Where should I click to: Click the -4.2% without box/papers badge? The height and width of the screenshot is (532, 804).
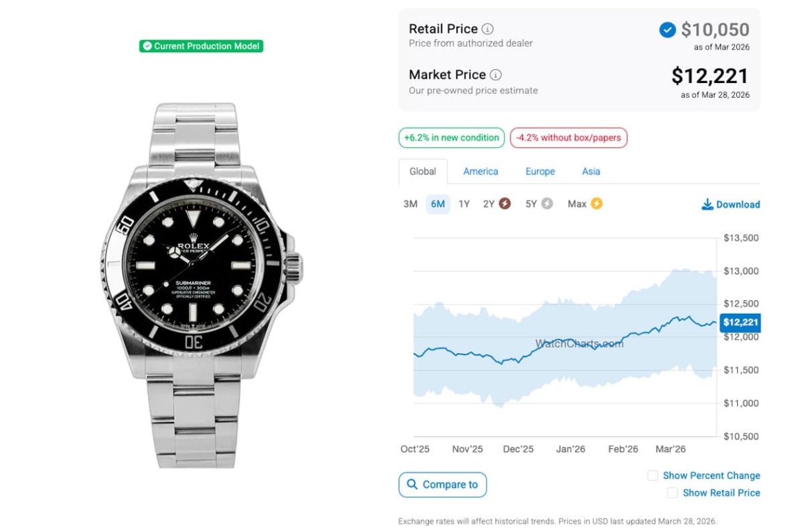[x=568, y=138]
